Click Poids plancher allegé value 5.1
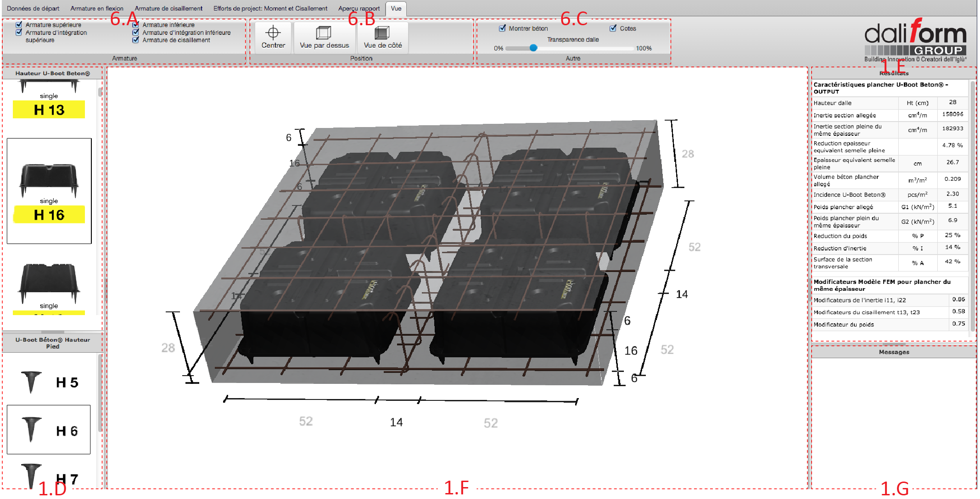Viewport: 980px width, 499px height. [953, 206]
